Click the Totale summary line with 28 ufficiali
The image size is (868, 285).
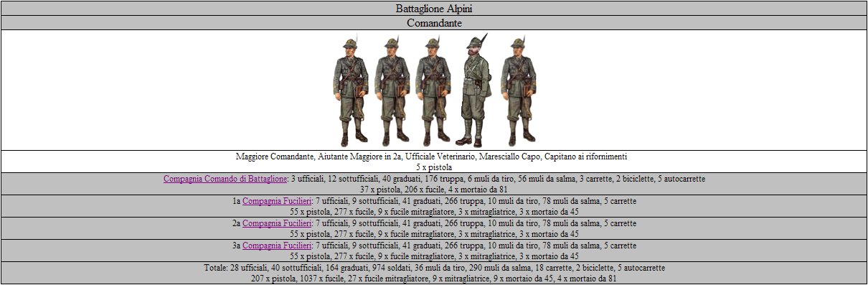tap(434, 268)
